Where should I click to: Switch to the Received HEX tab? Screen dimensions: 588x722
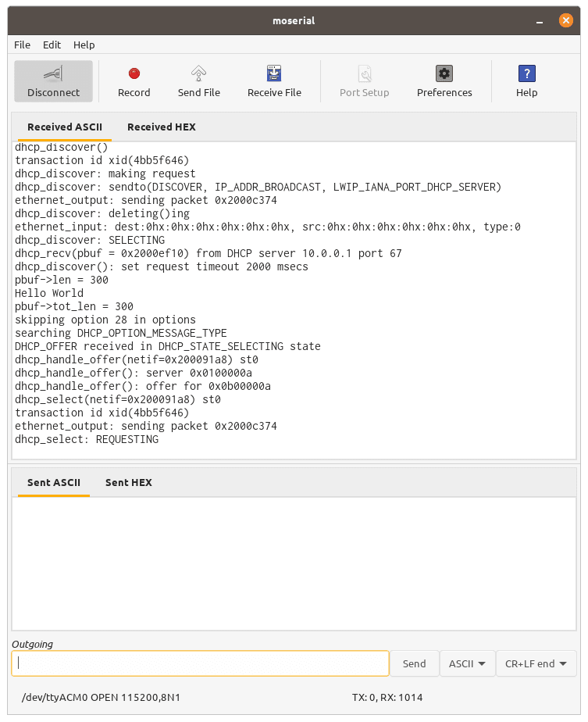pyautogui.click(x=162, y=127)
